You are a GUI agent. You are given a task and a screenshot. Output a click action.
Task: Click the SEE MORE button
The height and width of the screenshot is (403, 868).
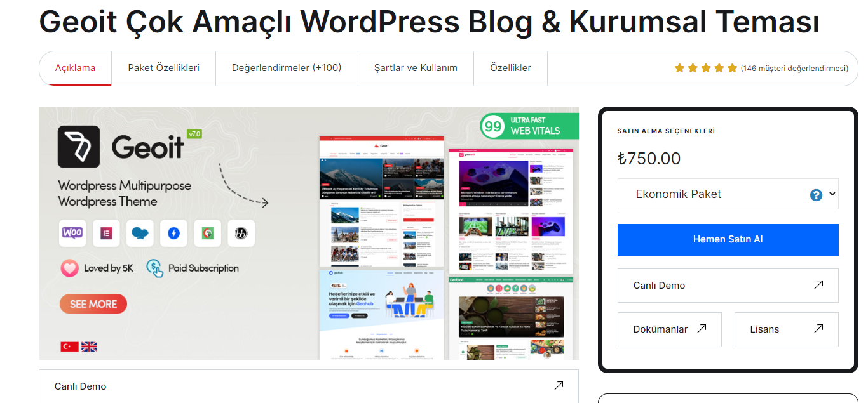pyautogui.click(x=93, y=304)
